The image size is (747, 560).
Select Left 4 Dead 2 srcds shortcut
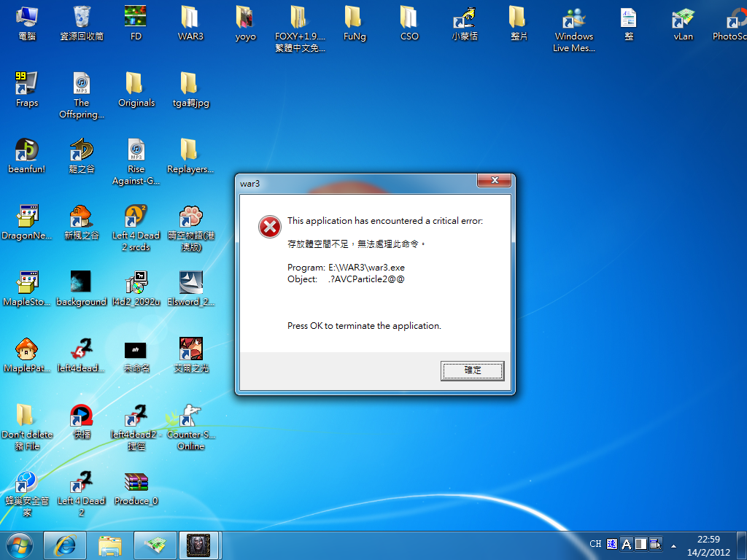136,227
